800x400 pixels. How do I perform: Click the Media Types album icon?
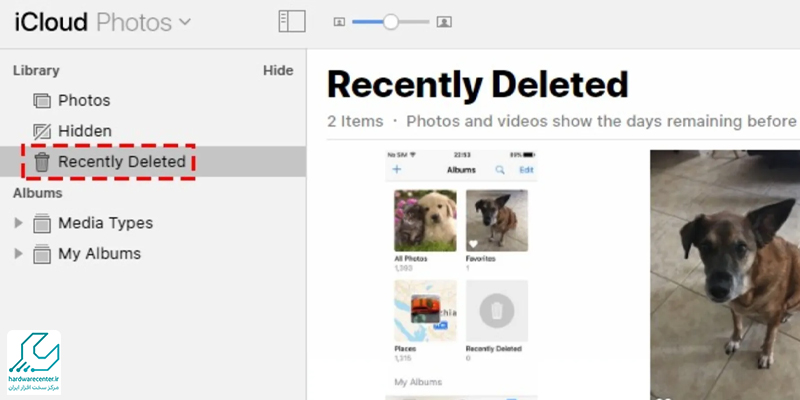click(x=42, y=223)
